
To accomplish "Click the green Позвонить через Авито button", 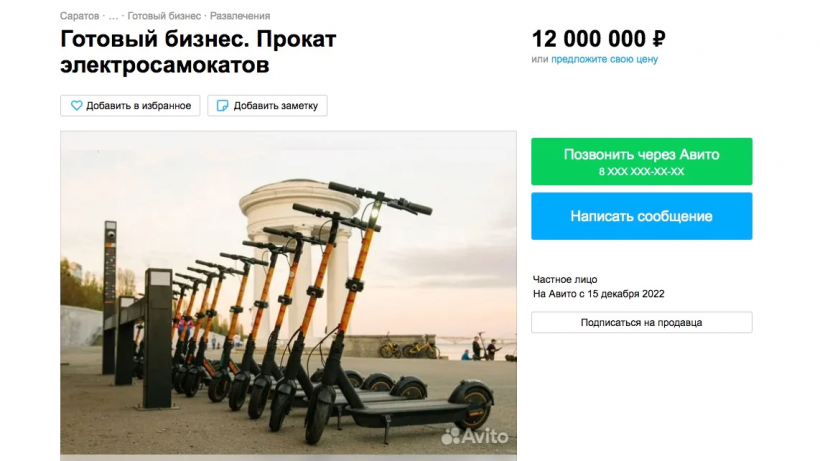I will click(x=642, y=162).
